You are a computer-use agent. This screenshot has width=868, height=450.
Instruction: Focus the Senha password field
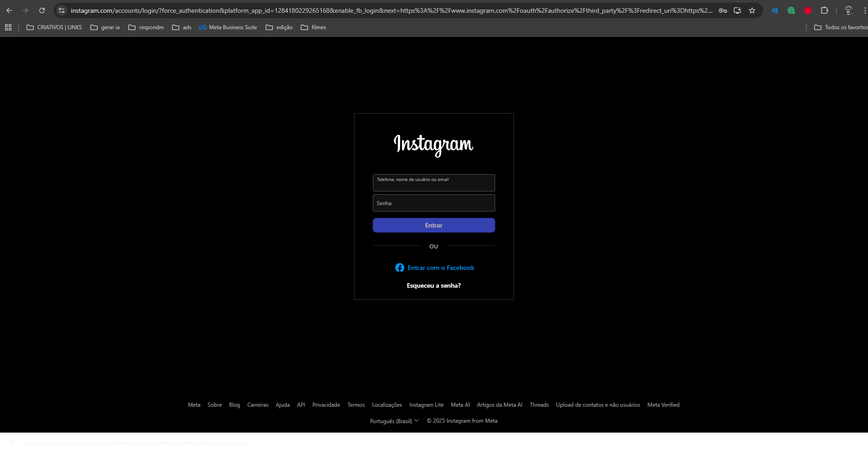434,203
